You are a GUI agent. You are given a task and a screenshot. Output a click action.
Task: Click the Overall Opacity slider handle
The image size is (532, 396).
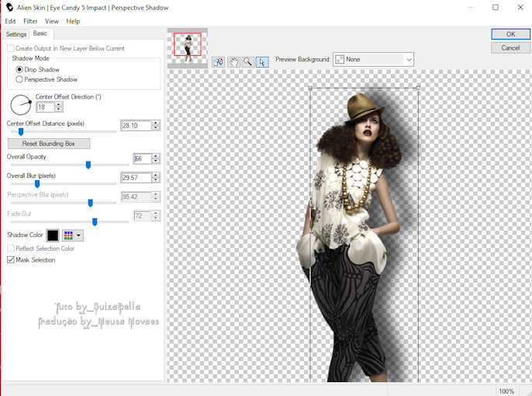[88, 165]
